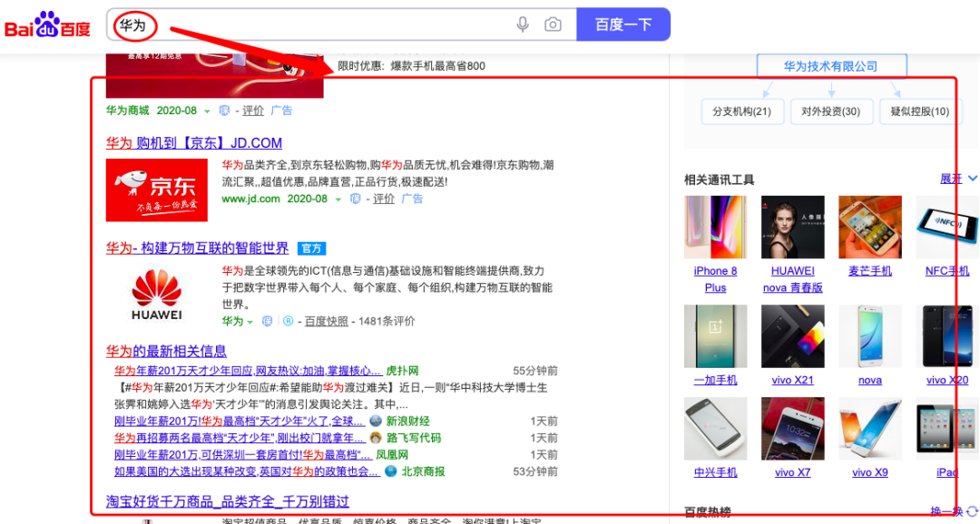Open the iPhone 8 Plus text link
The width and height of the screenshot is (980, 524).
tap(716, 279)
